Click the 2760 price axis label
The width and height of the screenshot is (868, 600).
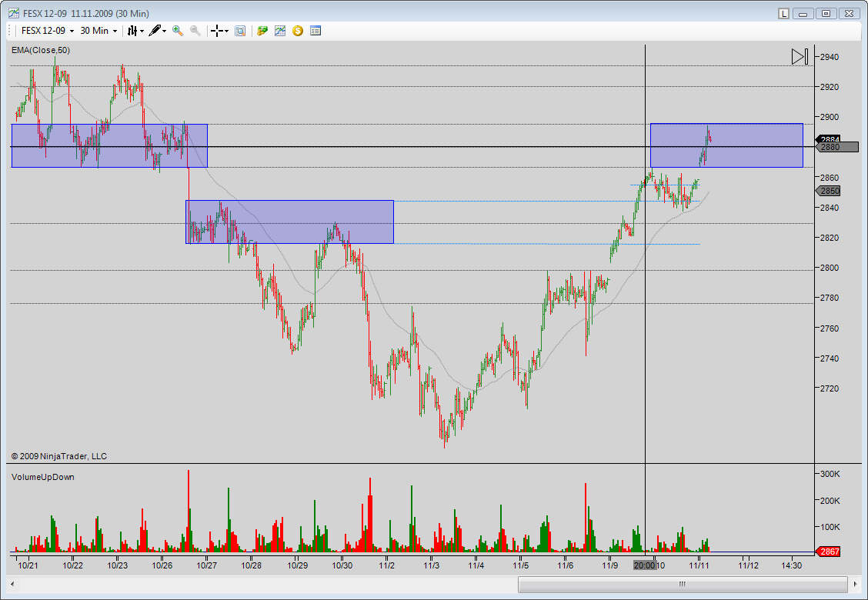coord(830,328)
